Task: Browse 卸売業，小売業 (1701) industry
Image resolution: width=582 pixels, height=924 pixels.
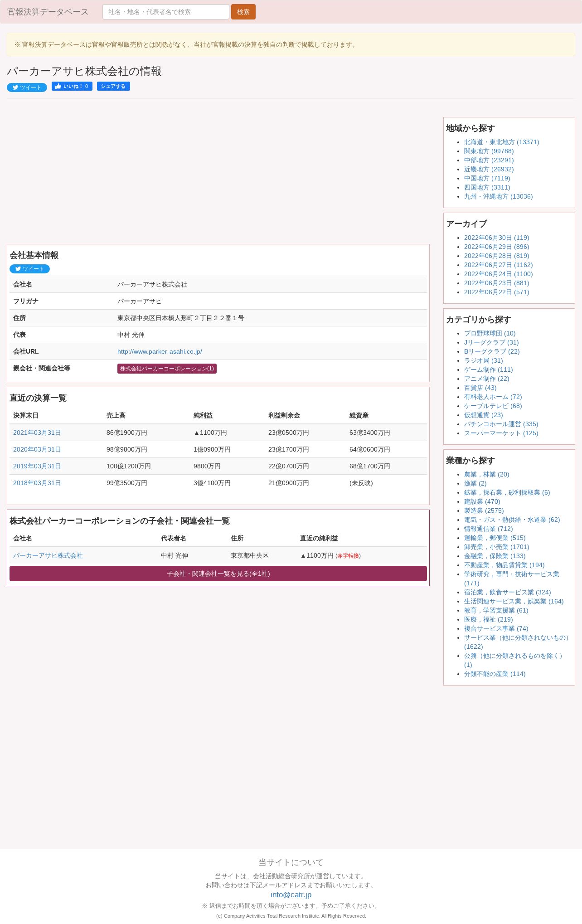Action: click(x=496, y=547)
